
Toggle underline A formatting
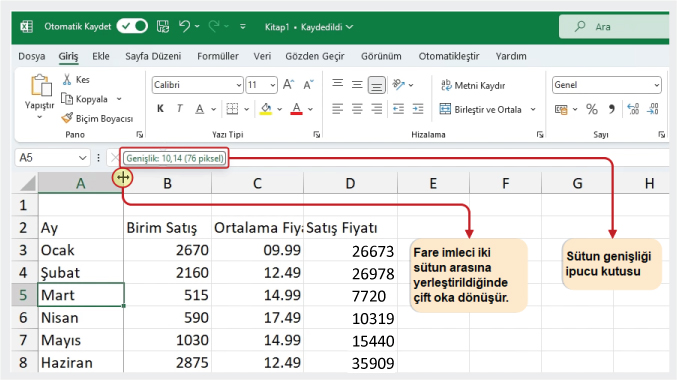[199, 109]
